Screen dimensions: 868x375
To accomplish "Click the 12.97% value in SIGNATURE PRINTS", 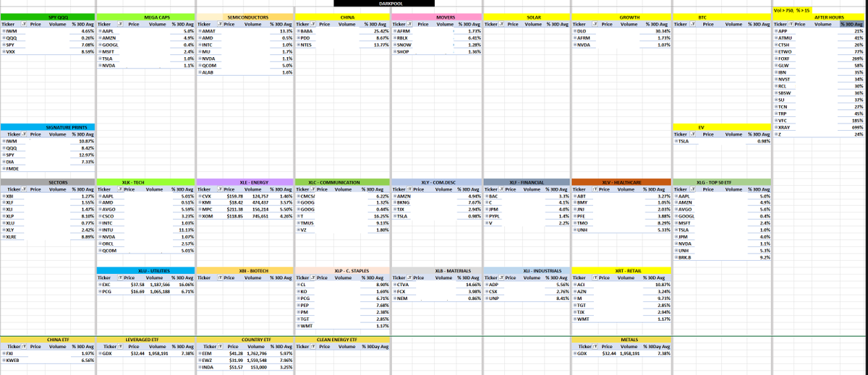I will point(85,155).
